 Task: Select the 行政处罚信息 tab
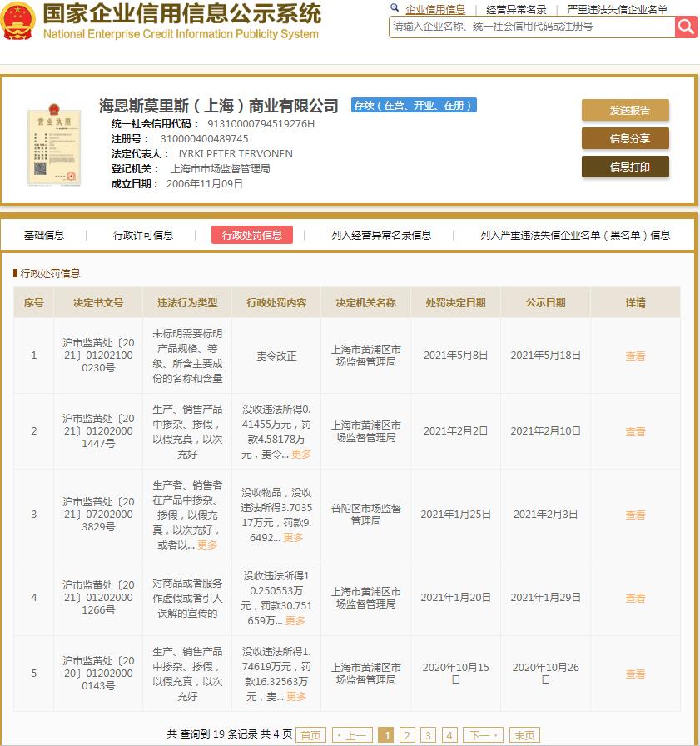click(x=252, y=235)
